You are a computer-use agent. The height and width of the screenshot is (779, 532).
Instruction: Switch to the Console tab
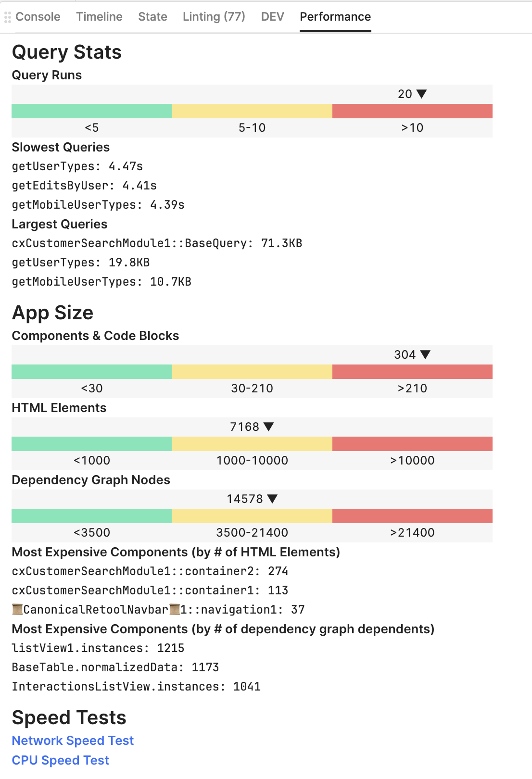38,17
